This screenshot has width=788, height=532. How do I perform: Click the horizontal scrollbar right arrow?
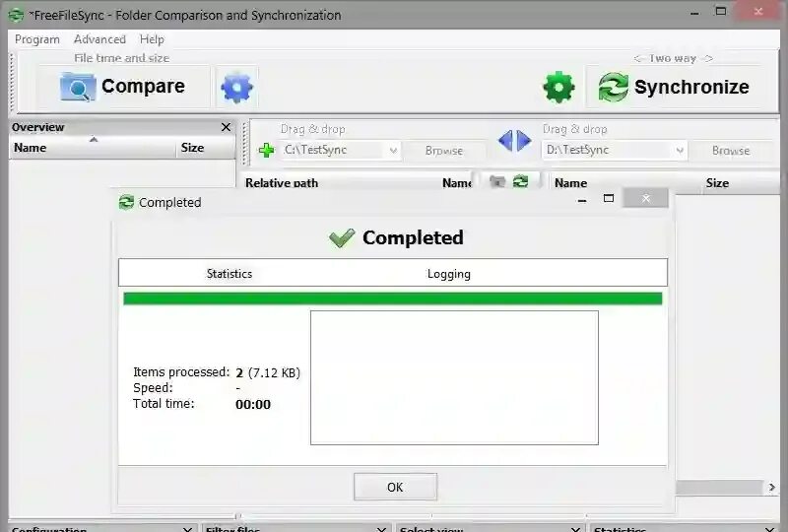pyautogui.click(x=771, y=487)
